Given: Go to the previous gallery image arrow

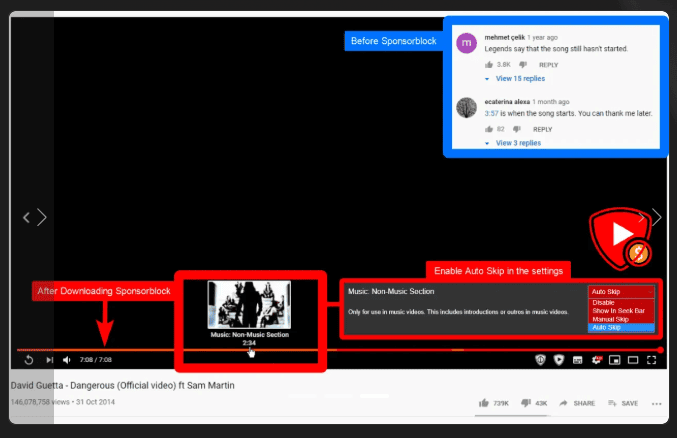Looking at the screenshot, I should tap(26, 217).
